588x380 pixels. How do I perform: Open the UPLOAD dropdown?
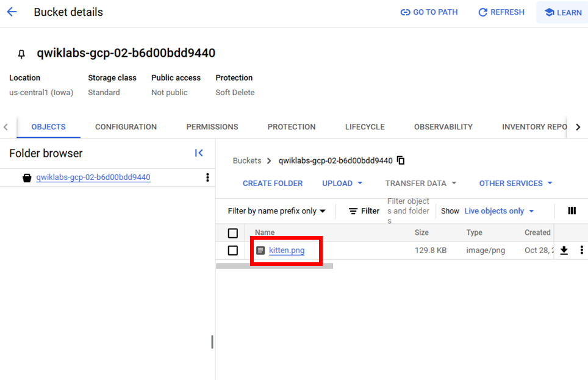coord(342,184)
